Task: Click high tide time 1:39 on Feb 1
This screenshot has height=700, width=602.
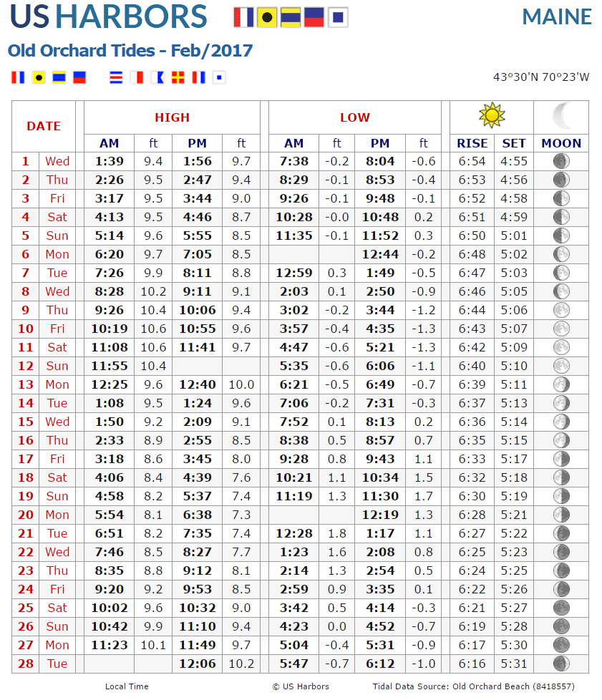Action: 110,161
